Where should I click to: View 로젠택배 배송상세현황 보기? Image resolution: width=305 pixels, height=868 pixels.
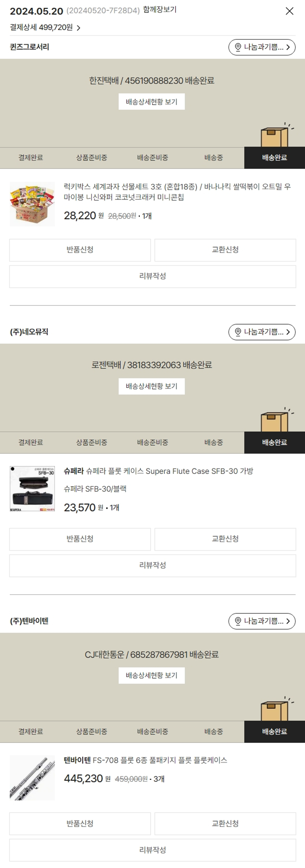tap(152, 386)
